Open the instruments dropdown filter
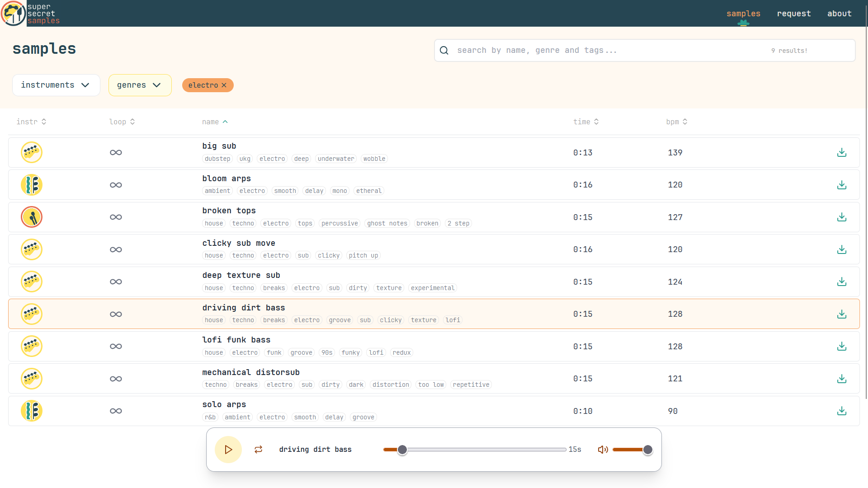This screenshot has height=488, width=868. [56, 85]
